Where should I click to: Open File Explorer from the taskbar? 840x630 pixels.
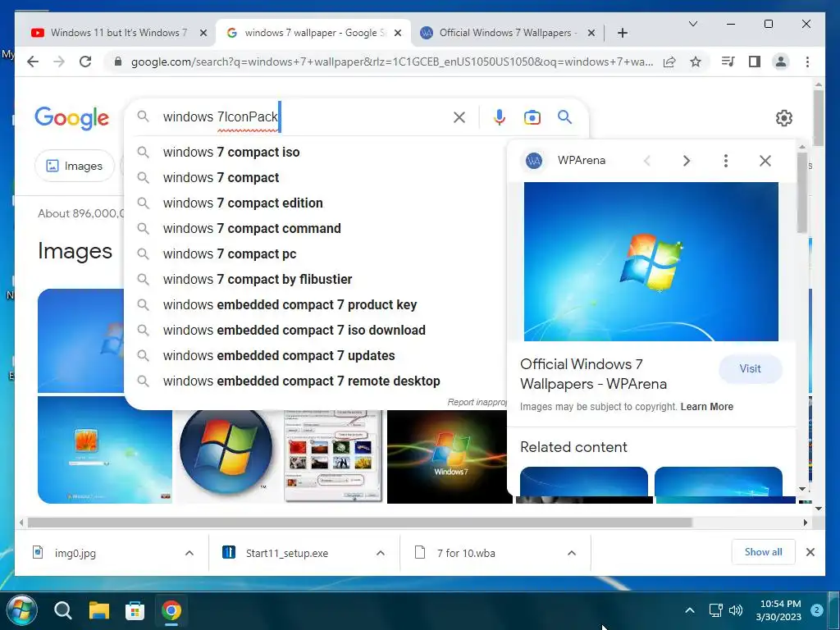point(99,610)
